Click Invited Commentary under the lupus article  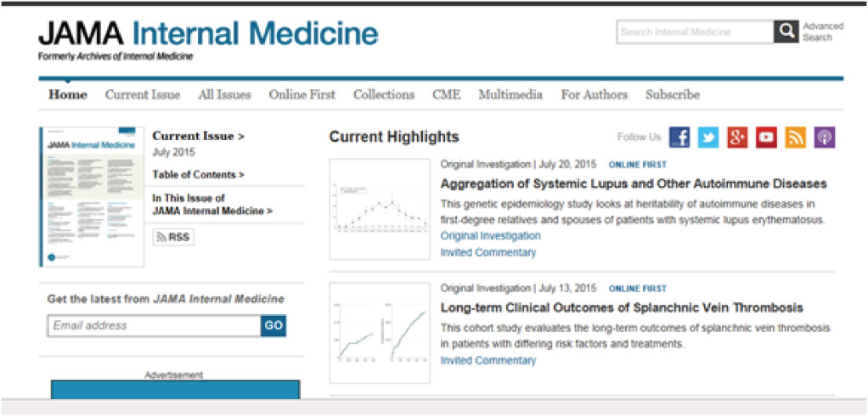click(x=488, y=252)
